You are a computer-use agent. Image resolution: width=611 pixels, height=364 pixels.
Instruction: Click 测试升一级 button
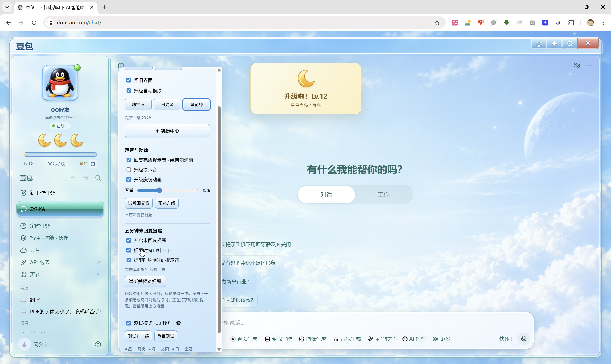138,336
